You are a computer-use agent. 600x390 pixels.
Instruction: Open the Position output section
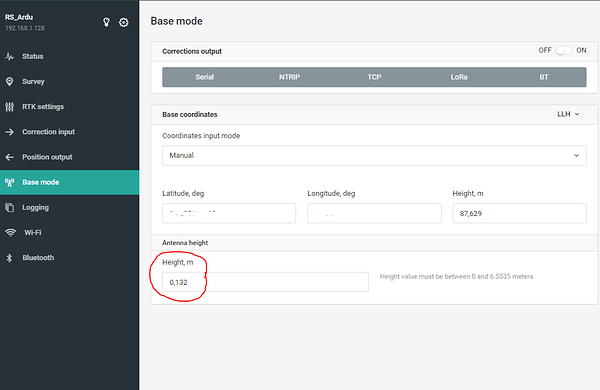(69, 157)
